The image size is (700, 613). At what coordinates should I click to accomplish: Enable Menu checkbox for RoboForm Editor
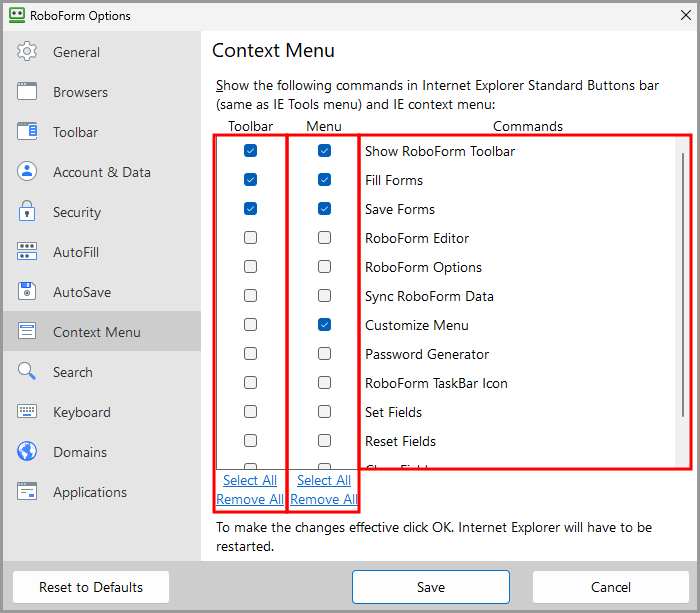point(325,238)
